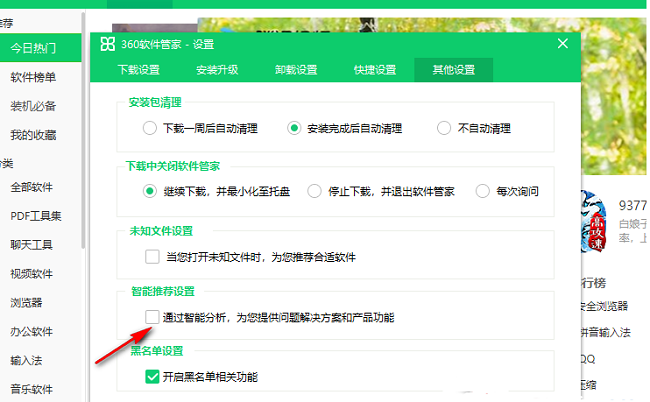Viewport: 650px width, 402px height.
Task: Choose 继续下载，并最小化至托盘 option
Action: (150, 191)
